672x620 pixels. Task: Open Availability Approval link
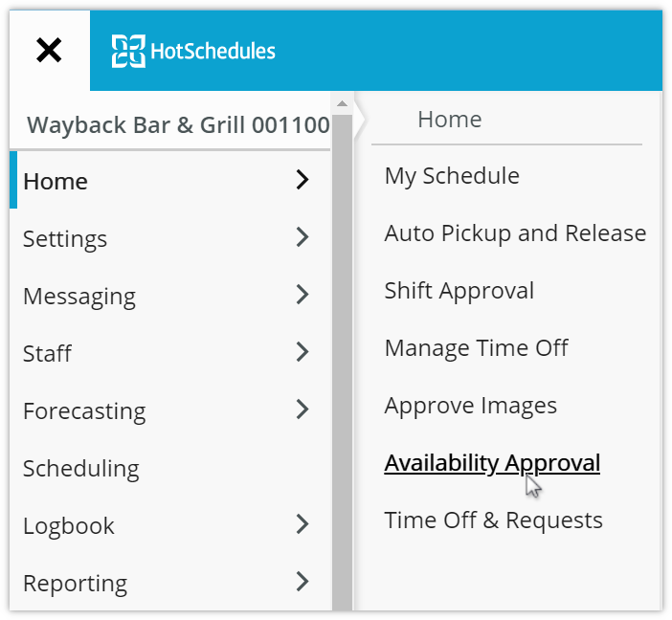click(x=492, y=464)
